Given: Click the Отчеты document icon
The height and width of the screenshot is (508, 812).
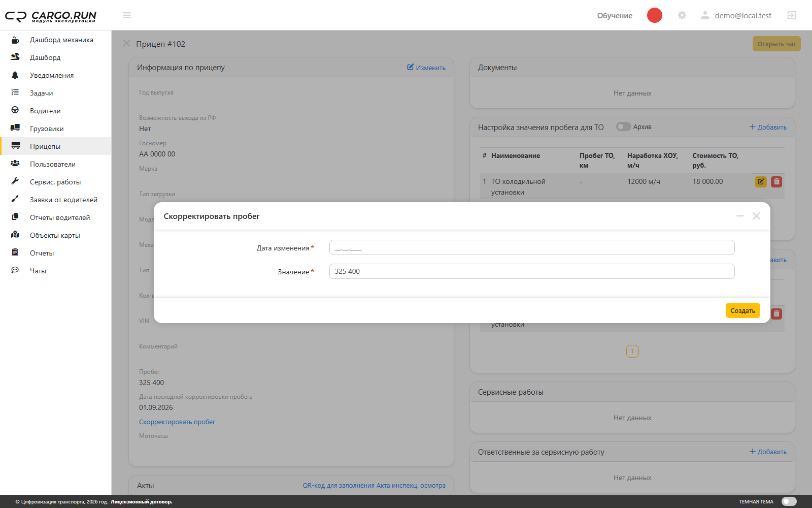Looking at the screenshot, I should click(x=15, y=252).
